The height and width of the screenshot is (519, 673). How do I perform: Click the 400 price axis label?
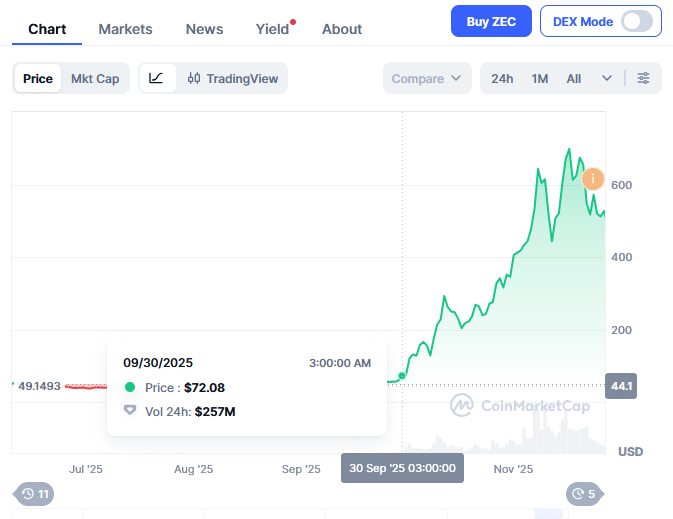(x=621, y=257)
